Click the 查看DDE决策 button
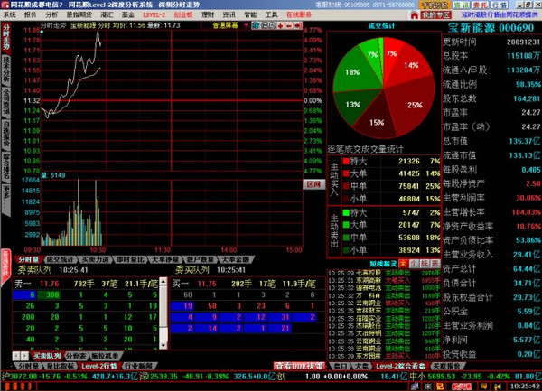 coord(300,366)
